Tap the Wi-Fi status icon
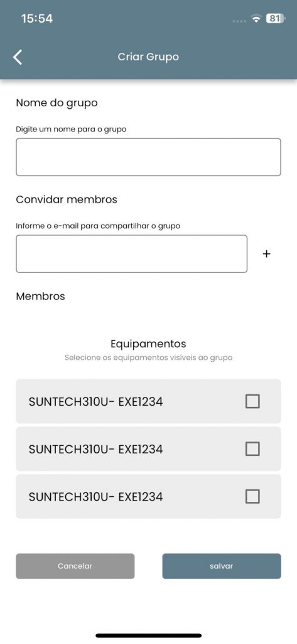The height and width of the screenshot is (644, 297). click(256, 19)
